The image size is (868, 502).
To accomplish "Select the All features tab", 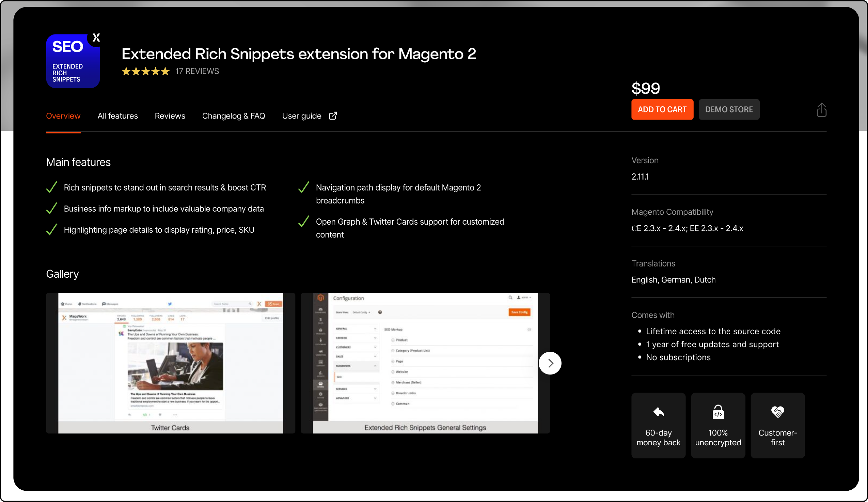I will coord(118,115).
